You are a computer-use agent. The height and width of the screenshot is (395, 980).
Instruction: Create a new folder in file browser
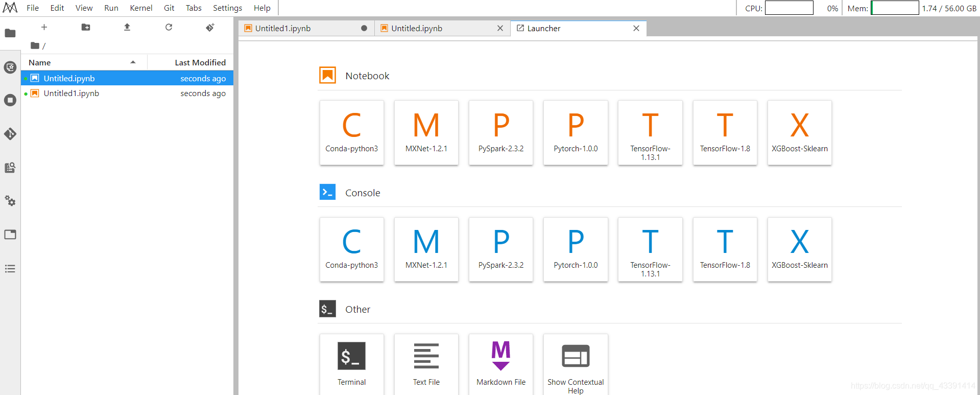[86, 27]
